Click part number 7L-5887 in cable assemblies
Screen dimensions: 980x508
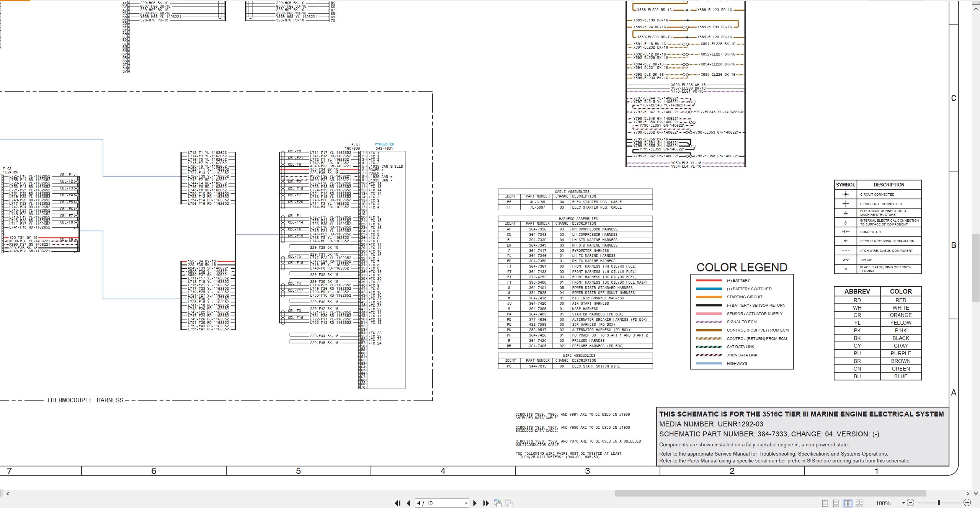click(537, 207)
